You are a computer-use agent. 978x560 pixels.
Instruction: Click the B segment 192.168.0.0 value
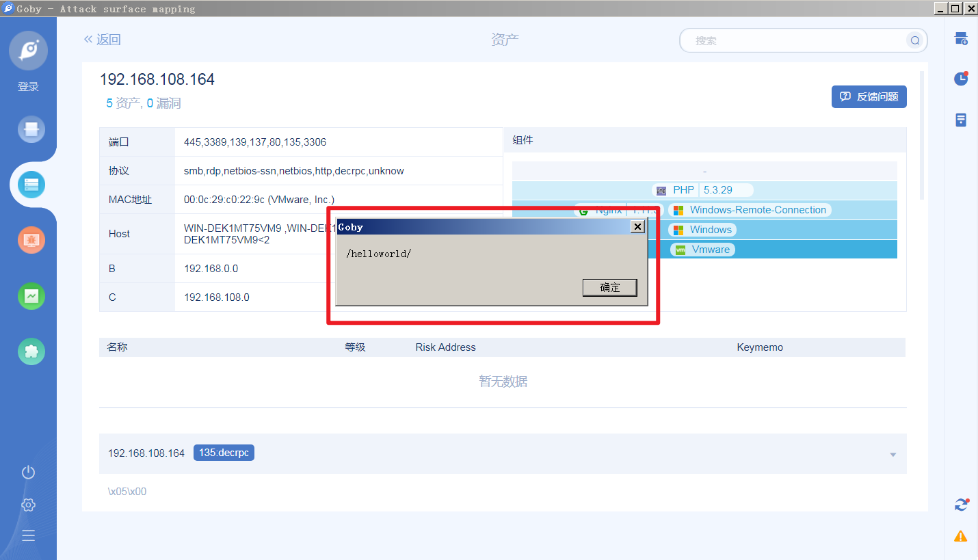pos(211,269)
